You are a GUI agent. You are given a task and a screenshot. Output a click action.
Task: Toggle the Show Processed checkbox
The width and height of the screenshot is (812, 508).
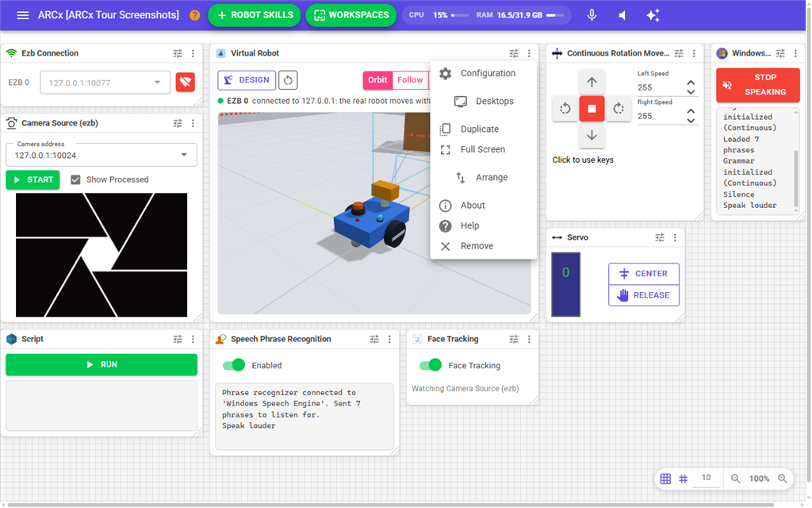(75, 179)
